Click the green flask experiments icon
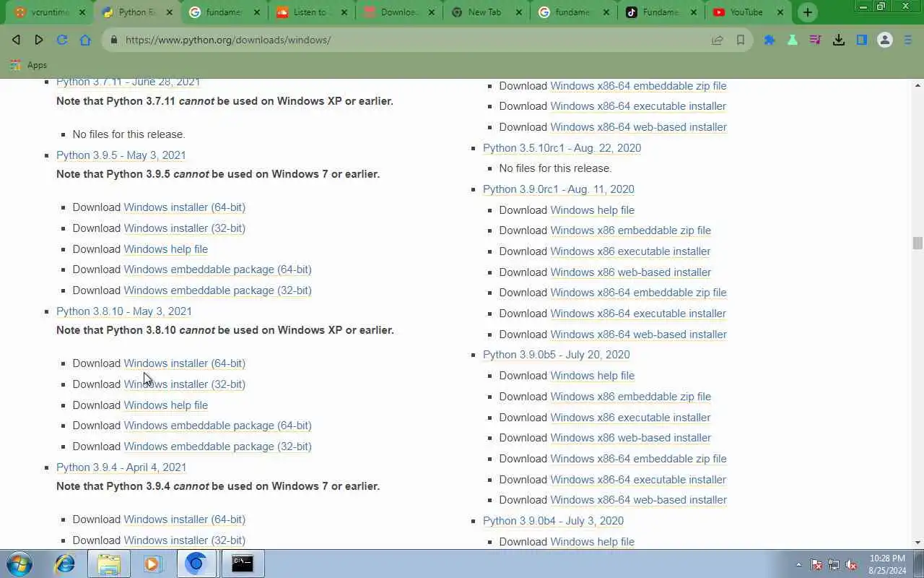 (793, 40)
